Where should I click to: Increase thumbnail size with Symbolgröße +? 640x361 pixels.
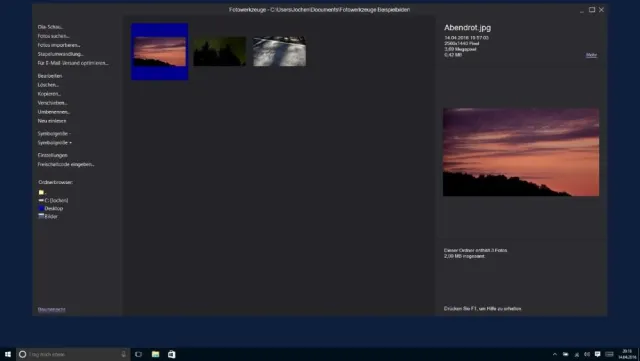55,143
